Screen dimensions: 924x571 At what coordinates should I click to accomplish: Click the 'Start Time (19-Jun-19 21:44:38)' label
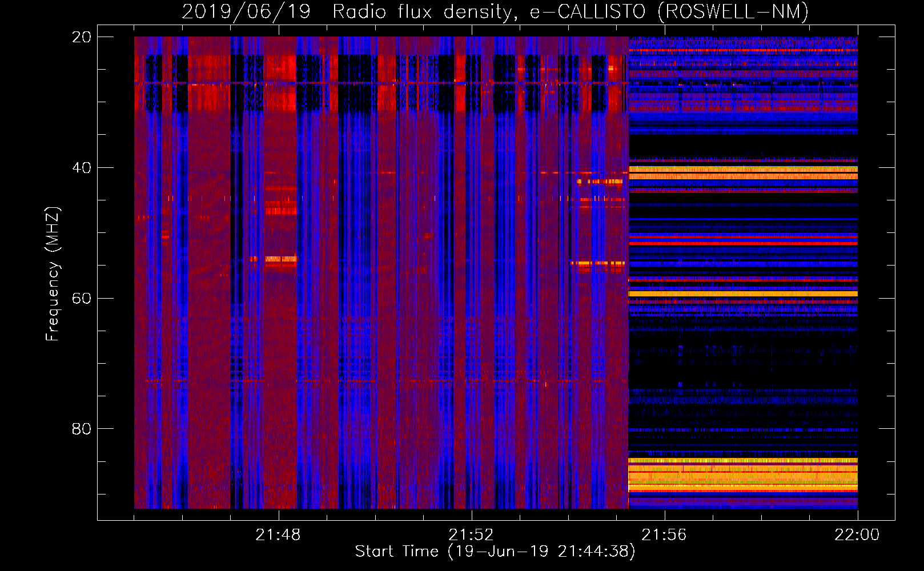pyautogui.click(x=495, y=552)
